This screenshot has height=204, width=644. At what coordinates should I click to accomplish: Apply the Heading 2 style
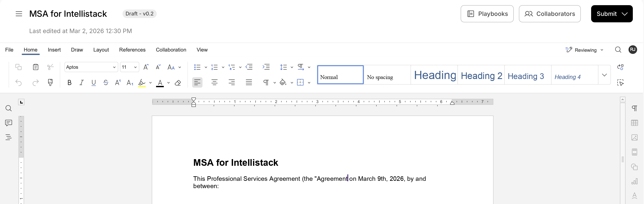481,75
